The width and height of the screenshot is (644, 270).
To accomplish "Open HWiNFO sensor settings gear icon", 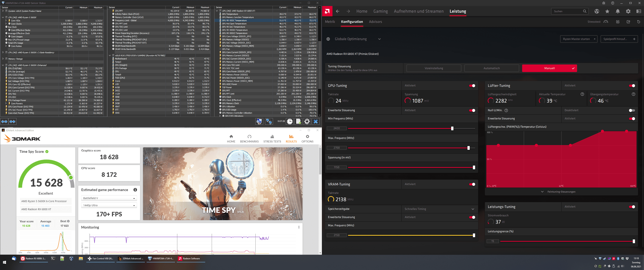I will pyautogui.click(x=307, y=121).
